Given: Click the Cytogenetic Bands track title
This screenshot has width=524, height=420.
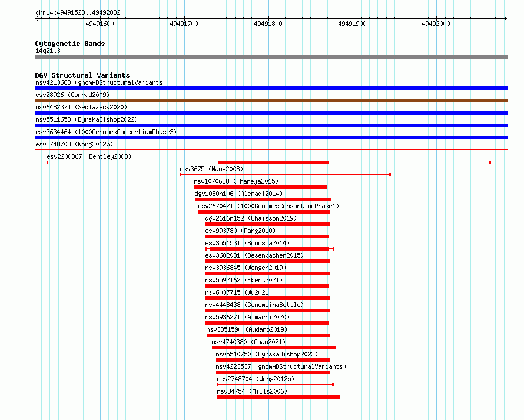Looking at the screenshot, I should coord(70,44).
